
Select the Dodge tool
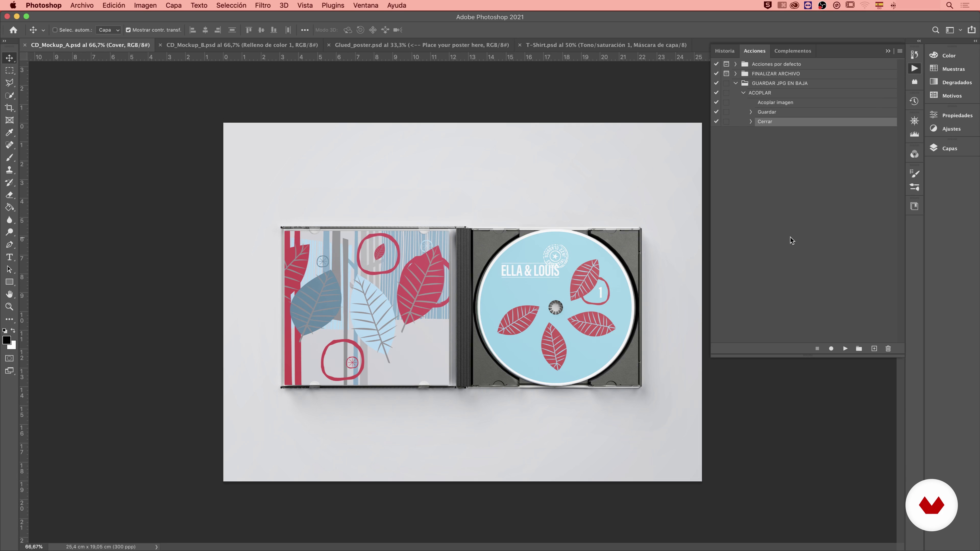(9, 232)
